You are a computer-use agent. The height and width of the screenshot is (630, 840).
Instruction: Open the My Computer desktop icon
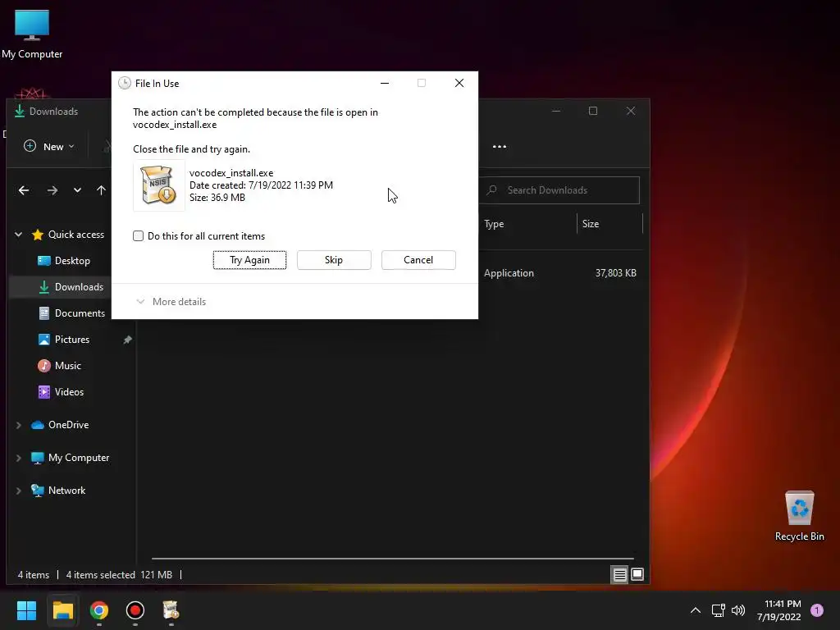[x=32, y=34]
